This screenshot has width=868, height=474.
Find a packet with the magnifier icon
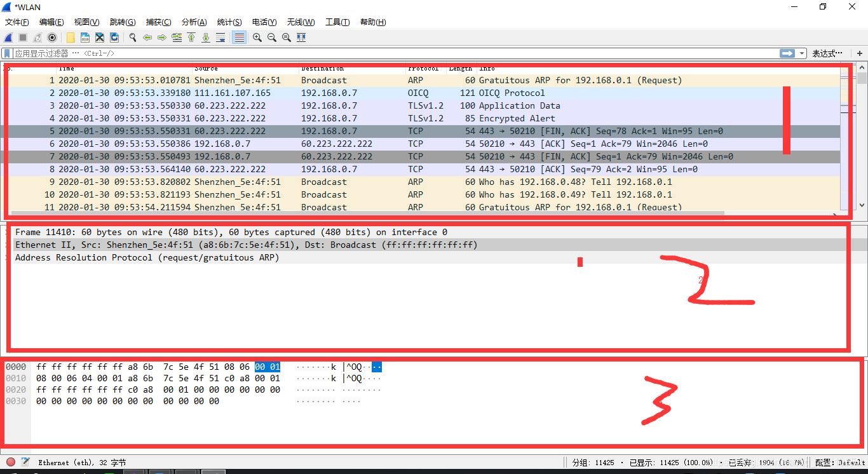[x=133, y=37]
